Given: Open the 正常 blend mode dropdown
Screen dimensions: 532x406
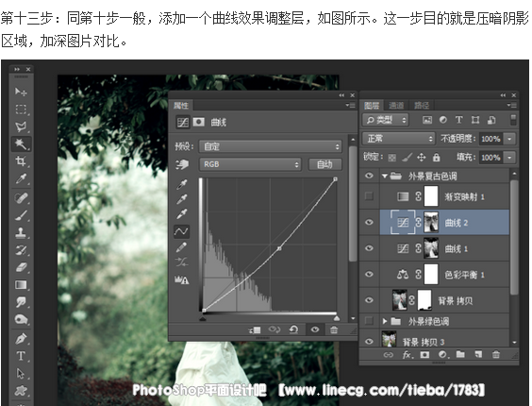Looking at the screenshot, I should (399, 139).
